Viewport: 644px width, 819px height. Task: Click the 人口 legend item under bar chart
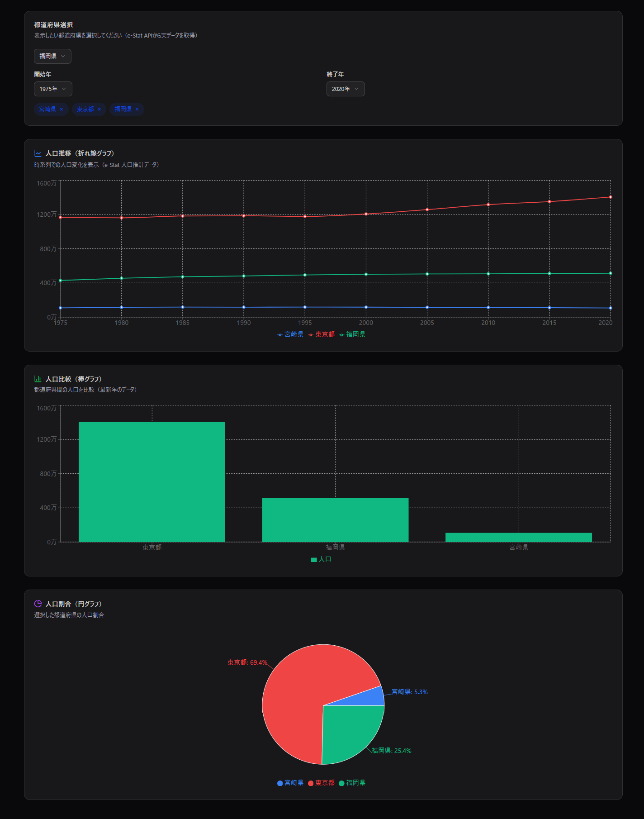[x=321, y=559]
